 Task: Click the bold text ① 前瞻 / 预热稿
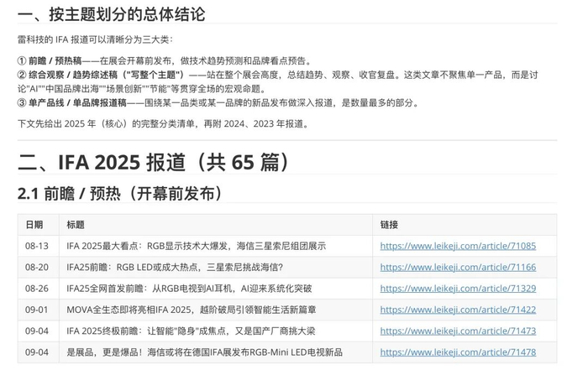[50, 60]
